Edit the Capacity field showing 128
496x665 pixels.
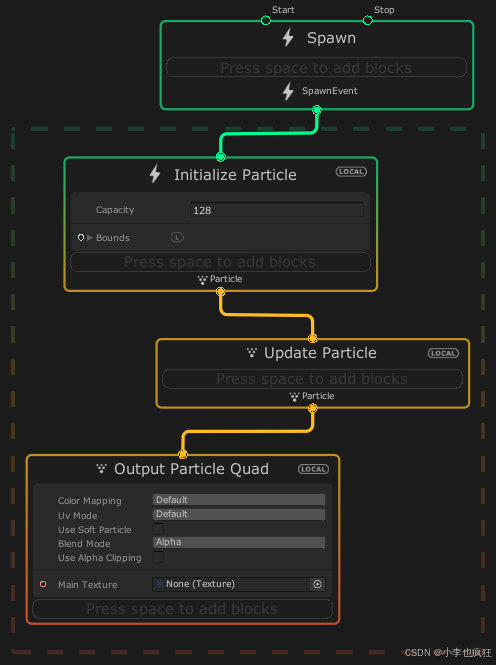[277, 210]
